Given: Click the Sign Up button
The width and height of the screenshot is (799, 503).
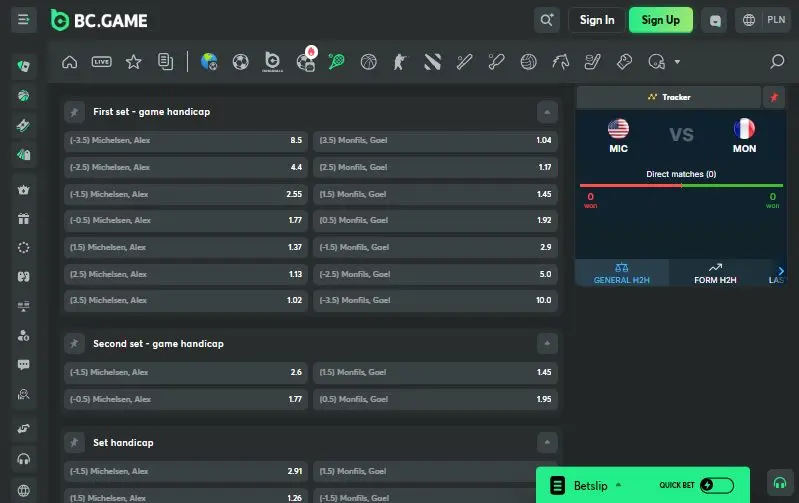Looking at the screenshot, I should (660, 20).
